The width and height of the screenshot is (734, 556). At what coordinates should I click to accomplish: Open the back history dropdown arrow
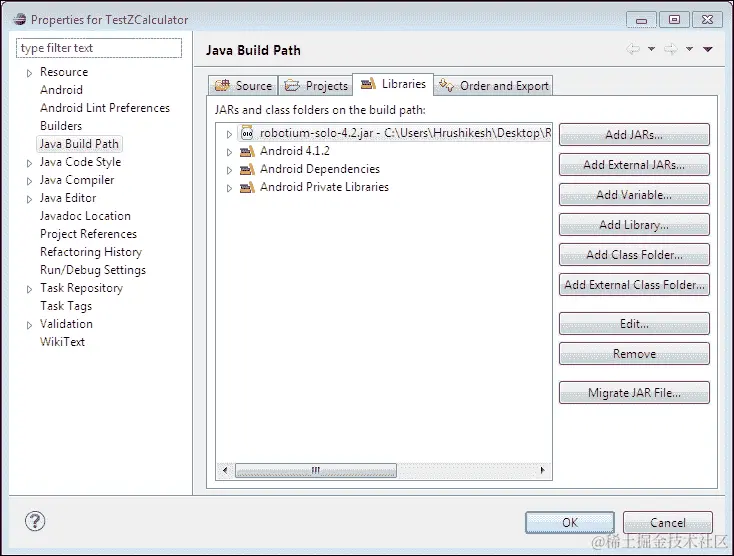(651, 49)
